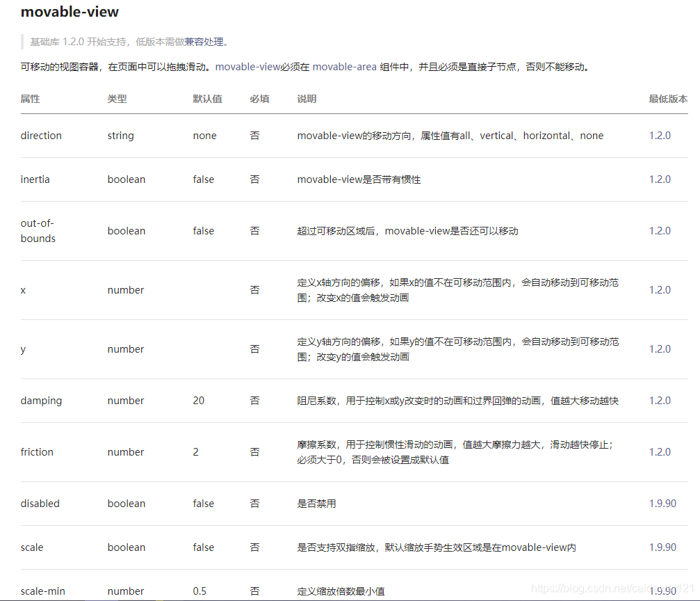The height and width of the screenshot is (601, 700).
Task: Click the friction description 摩擦系数
Action: point(455,451)
